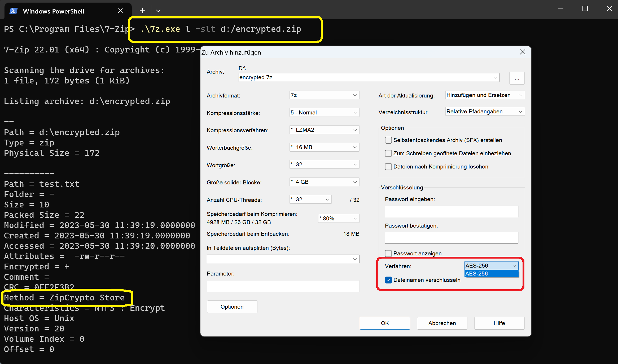Click the browse '...' archive path button

pos(517,78)
